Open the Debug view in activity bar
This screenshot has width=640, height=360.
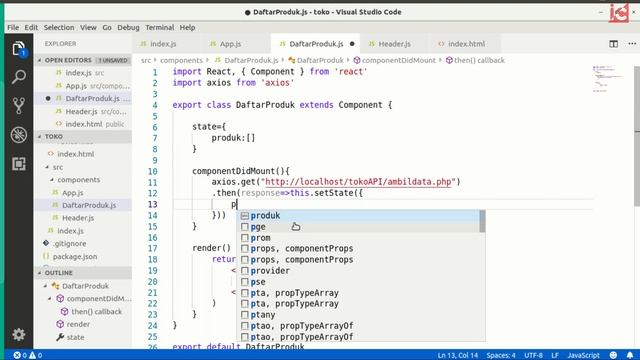19,135
